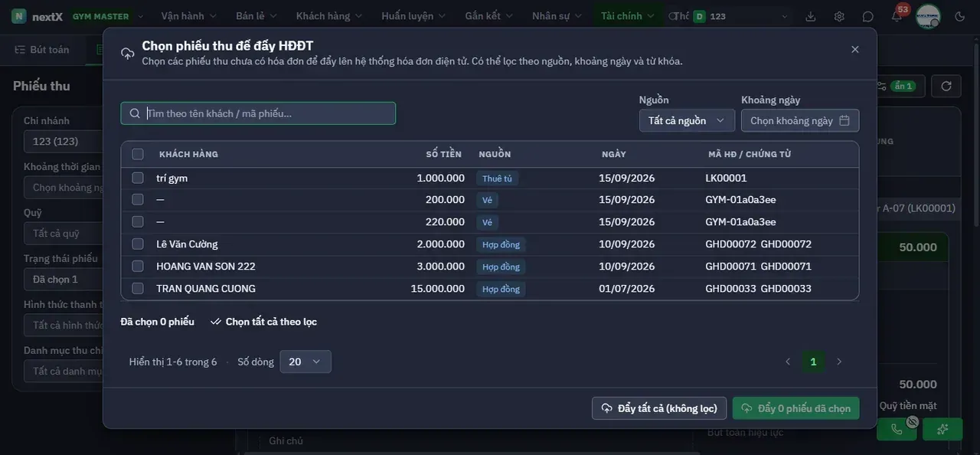This screenshot has width=980, height=455.
Task: Click the column filter icon showing ẩn 1
Action: point(897,86)
